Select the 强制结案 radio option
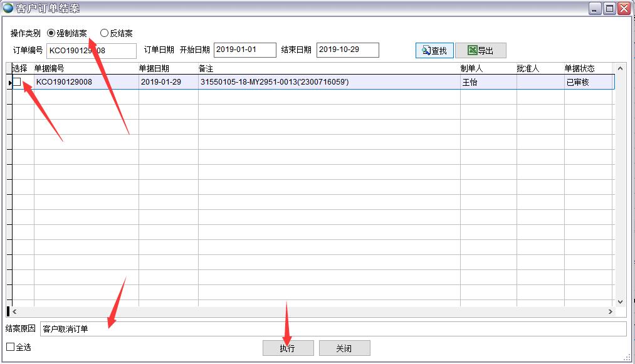 point(51,33)
